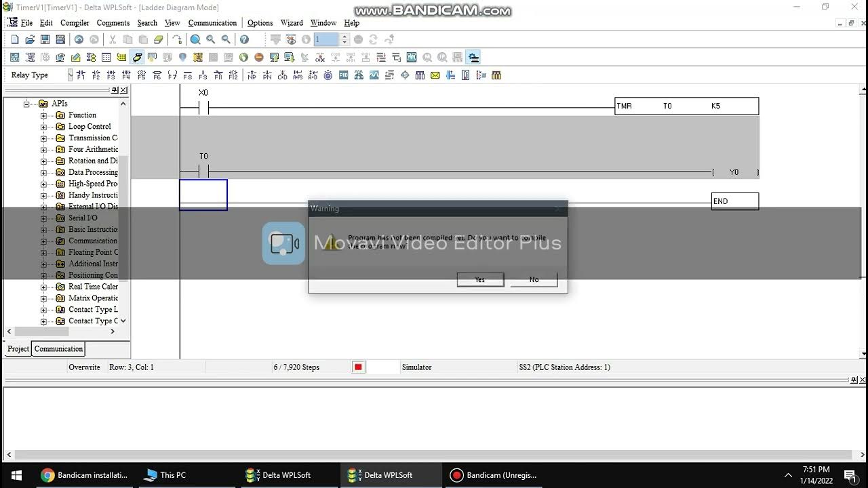Select the X0 contact on the ladder
868x488 pixels.
coord(203,107)
